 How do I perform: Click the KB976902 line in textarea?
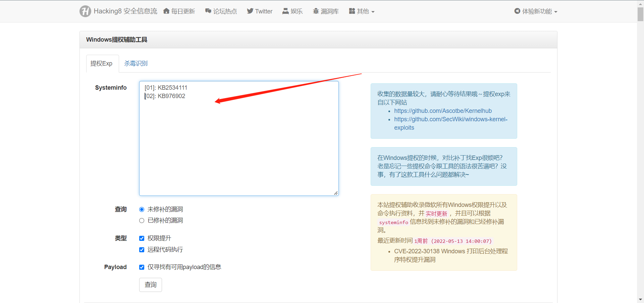[x=165, y=96]
